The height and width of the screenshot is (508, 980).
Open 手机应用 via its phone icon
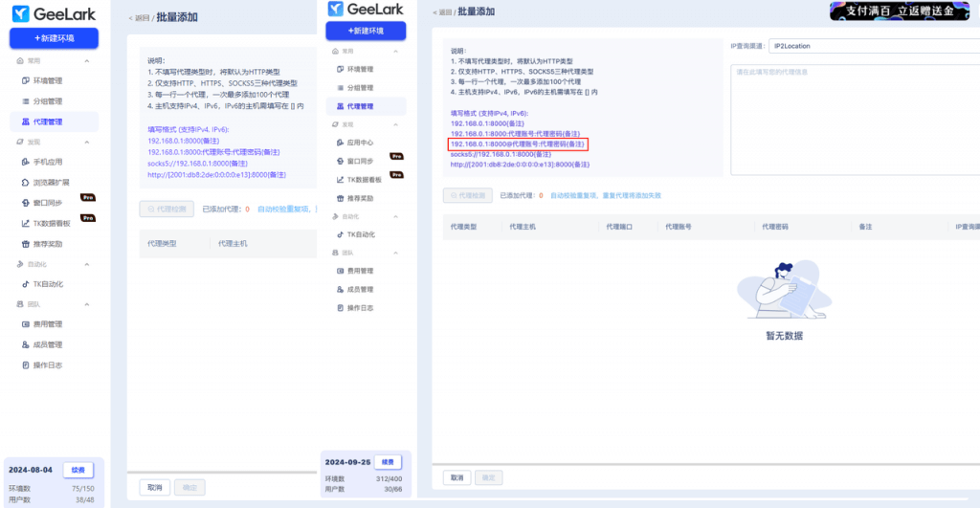pos(25,162)
